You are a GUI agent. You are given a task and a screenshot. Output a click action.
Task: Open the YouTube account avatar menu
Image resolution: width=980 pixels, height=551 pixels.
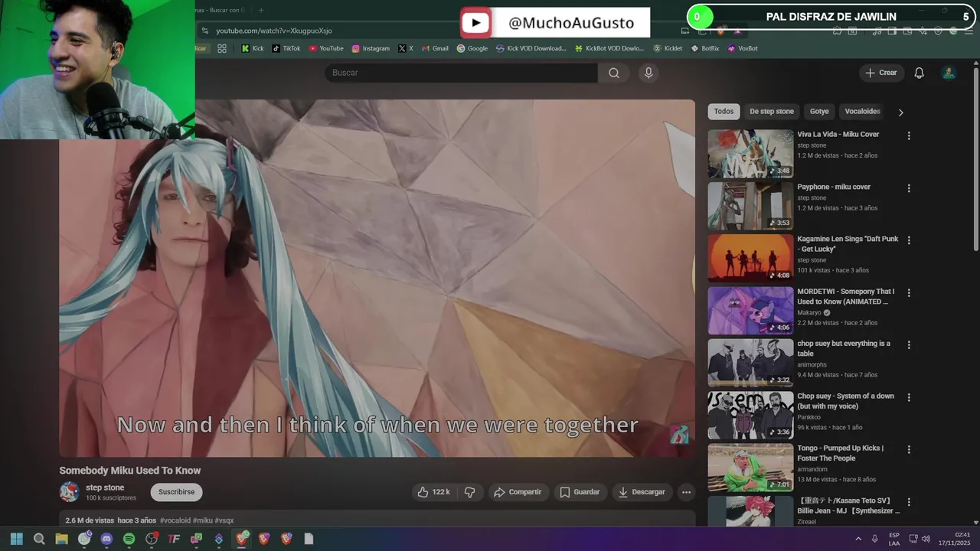point(949,73)
